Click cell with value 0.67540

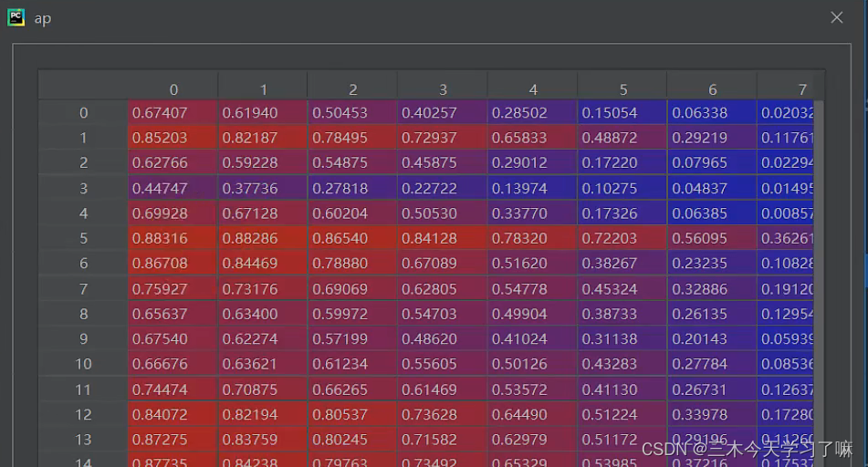(x=173, y=338)
